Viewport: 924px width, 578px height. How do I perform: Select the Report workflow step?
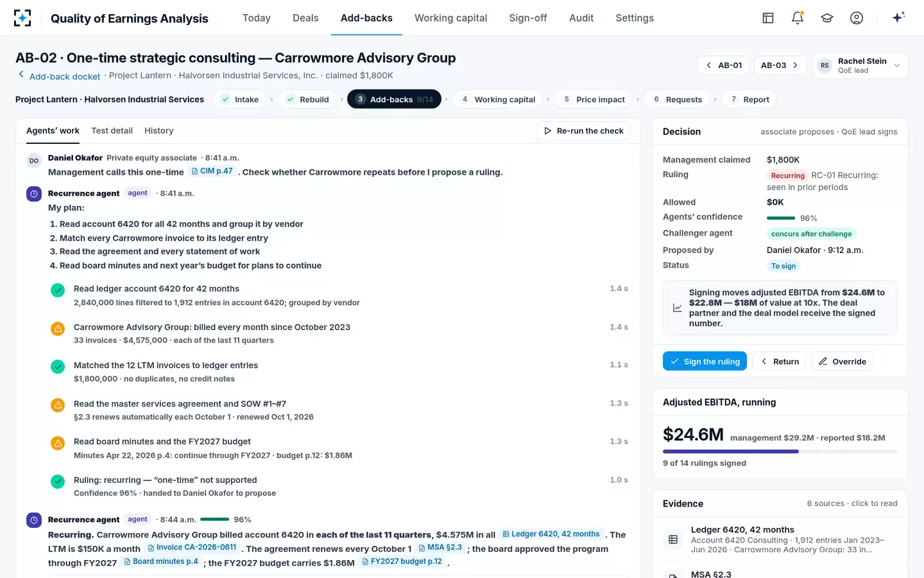point(749,100)
